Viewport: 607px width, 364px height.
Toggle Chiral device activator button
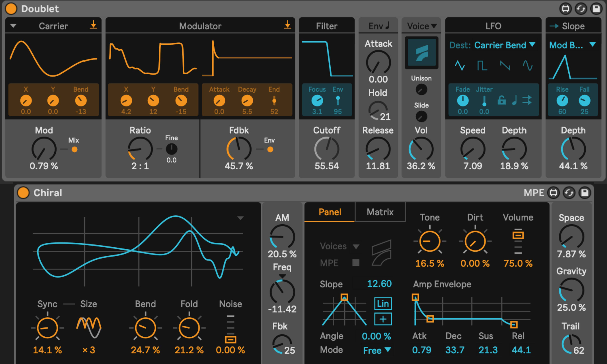pyautogui.click(x=23, y=193)
